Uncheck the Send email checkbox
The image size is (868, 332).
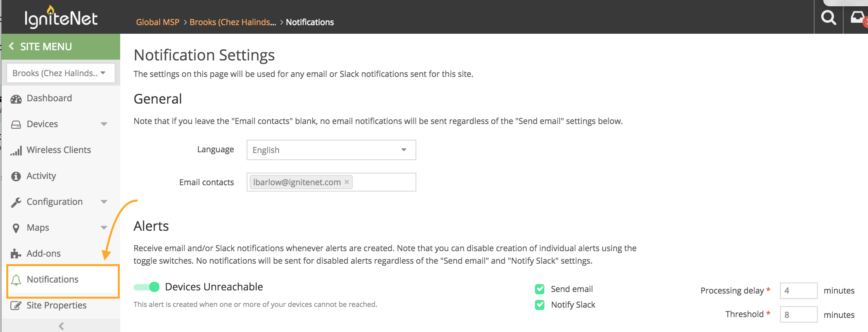click(x=540, y=289)
